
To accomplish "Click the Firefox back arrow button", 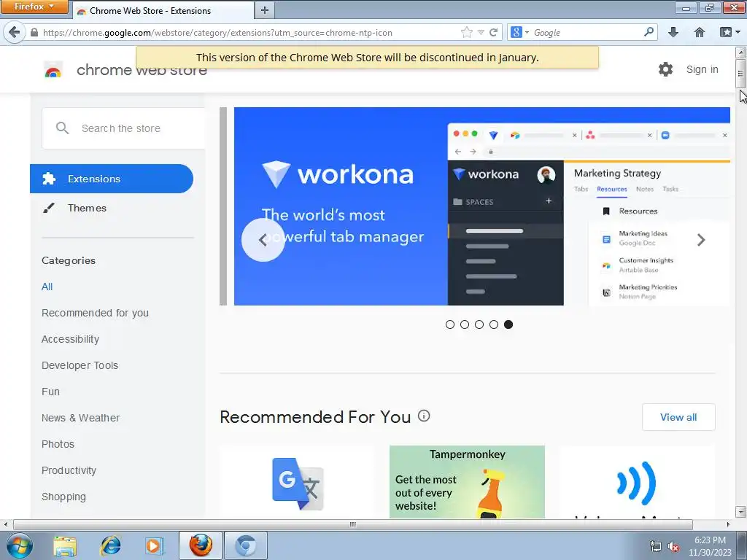I will [x=15, y=32].
